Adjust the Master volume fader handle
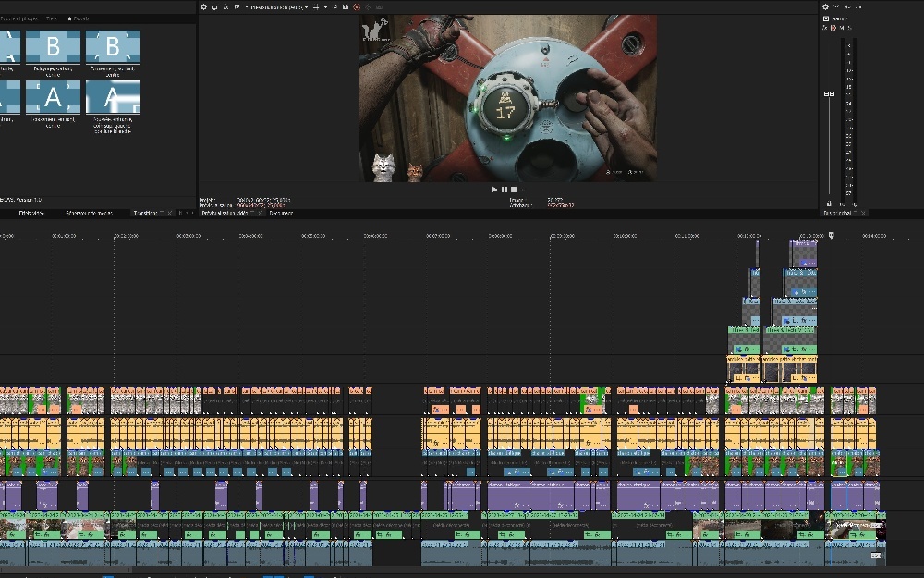This screenshot has height=578, width=924. pyautogui.click(x=829, y=94)
